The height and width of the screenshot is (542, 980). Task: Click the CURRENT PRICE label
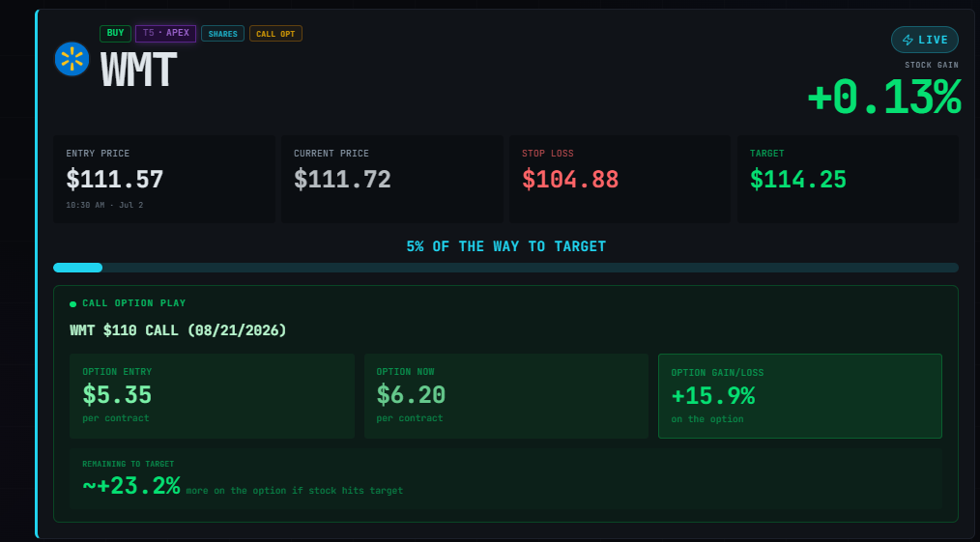(x=331, y=154)
